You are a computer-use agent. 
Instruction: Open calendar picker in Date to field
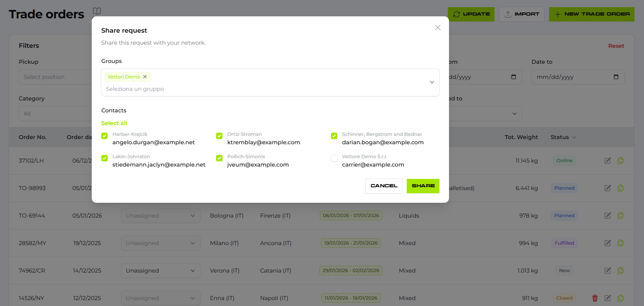point(616,77)
